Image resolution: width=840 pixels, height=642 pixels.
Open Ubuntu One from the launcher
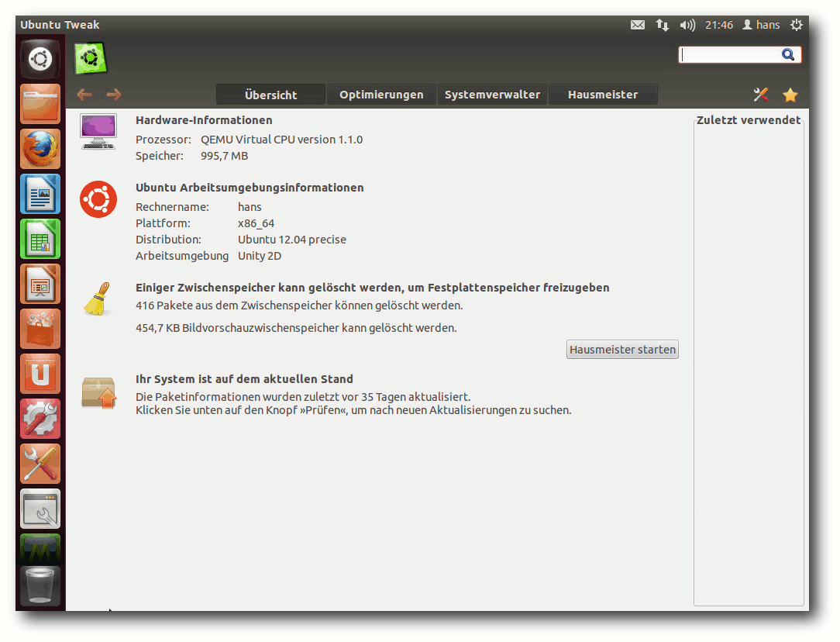tap(40, 374)
